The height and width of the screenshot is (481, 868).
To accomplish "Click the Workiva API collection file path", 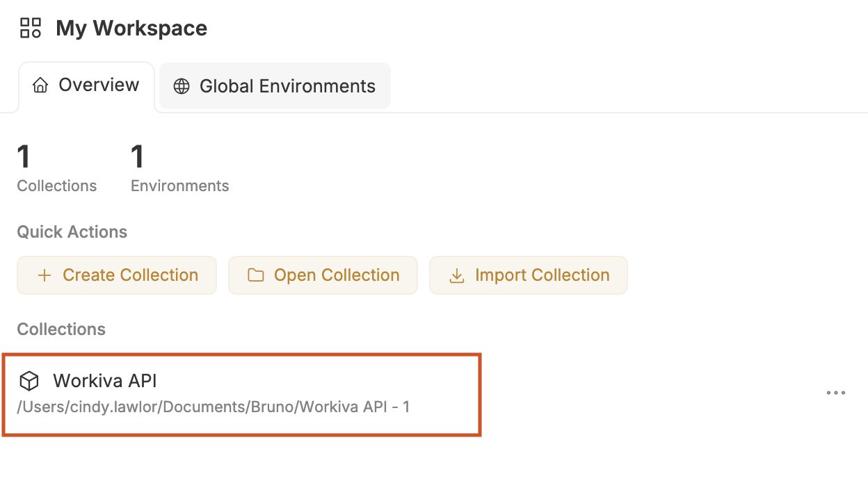I will tap(214, 407).
